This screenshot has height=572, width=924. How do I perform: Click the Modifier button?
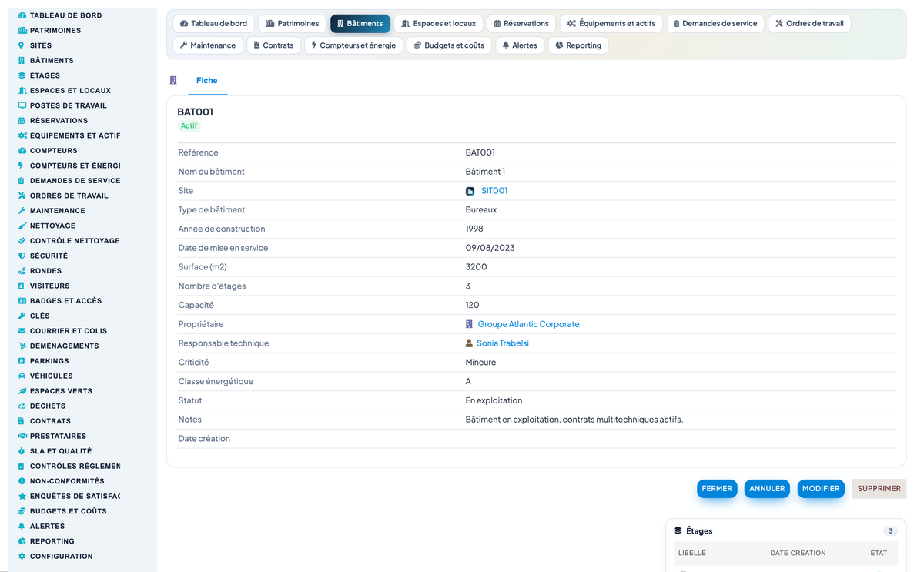click(x=821, y=489)
